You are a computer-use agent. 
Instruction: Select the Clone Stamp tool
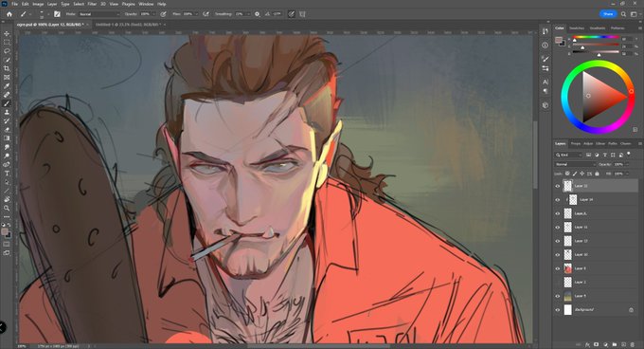7,112
